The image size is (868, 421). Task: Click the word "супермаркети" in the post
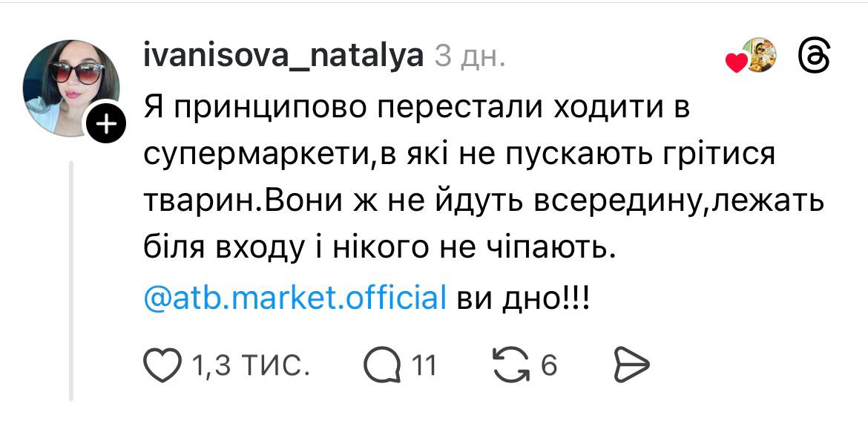(x=256, y=157)
